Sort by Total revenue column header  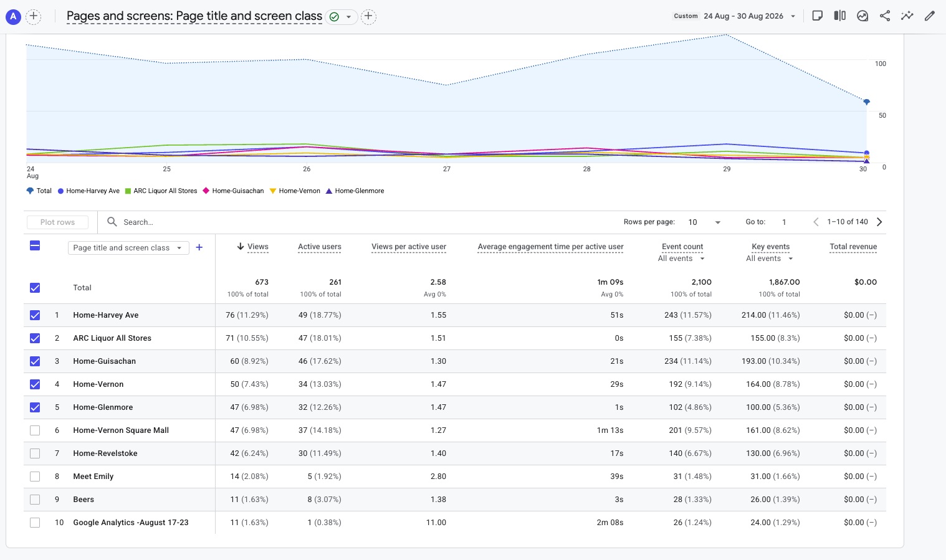click(x=853, y=247)
